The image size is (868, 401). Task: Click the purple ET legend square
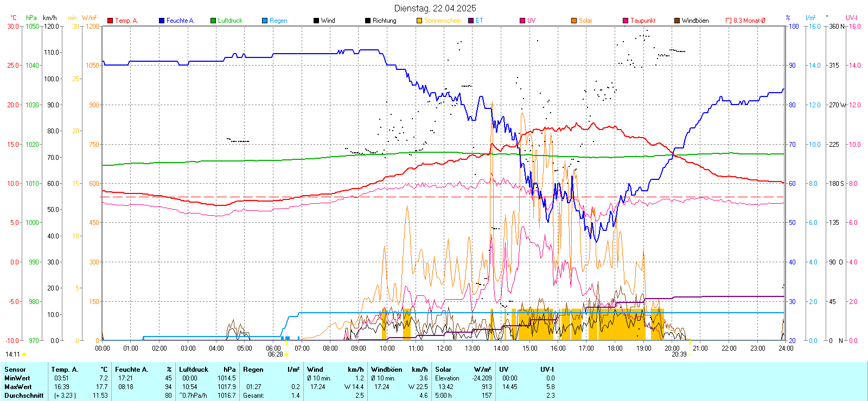[x=471, y=21]
